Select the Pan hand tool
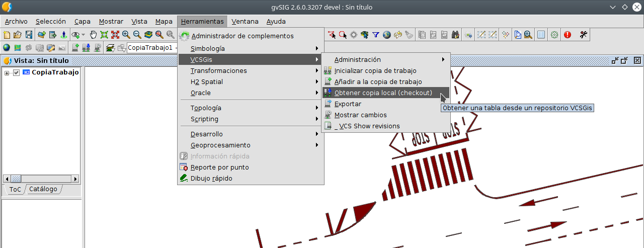The height and width of the screenshot is (248, 644). pos(93,35)
